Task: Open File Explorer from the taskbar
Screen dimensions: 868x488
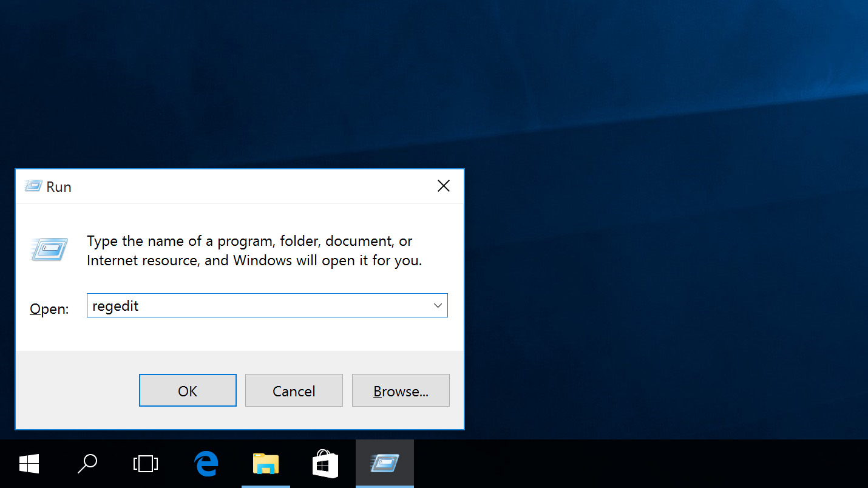Action: coord(265,463)
